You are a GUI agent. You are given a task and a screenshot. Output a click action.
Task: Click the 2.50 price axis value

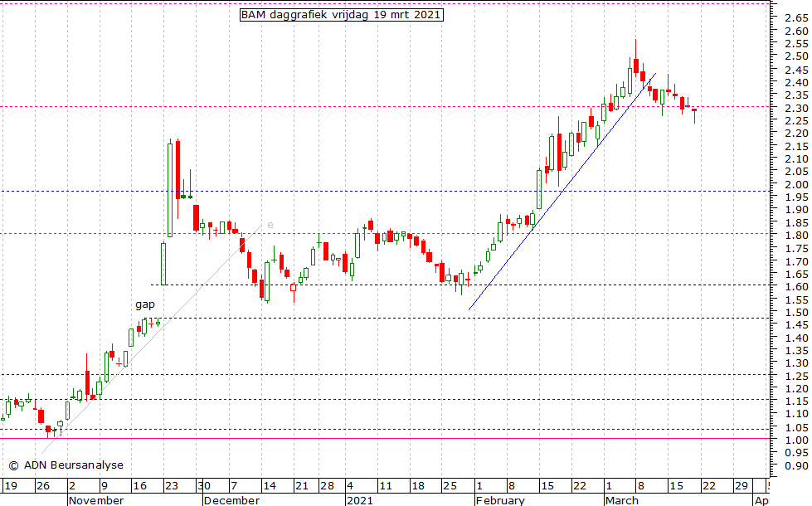[x=796, y=56]
